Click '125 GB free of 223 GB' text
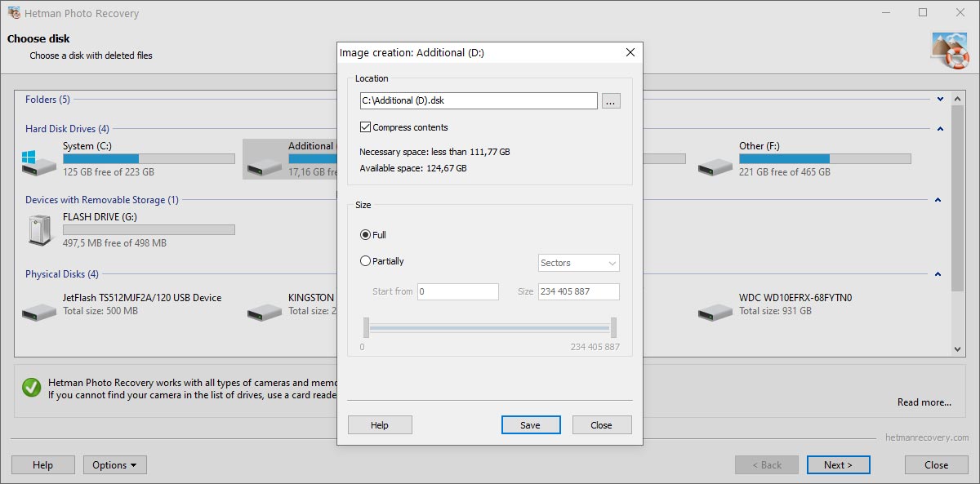The image size is (980, 484). point(109,172)
